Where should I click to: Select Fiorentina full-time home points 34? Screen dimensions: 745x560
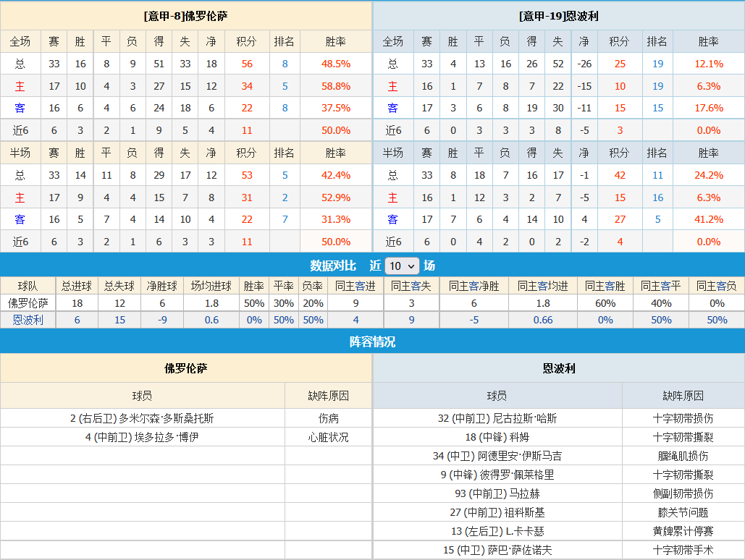click(x=247, y=86)
